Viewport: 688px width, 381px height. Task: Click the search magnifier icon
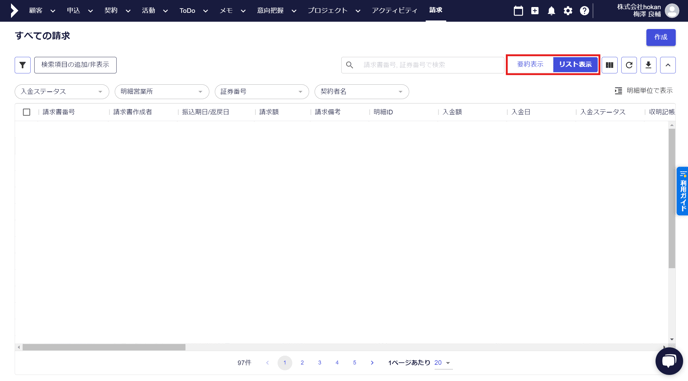click(x=349, y=65)
